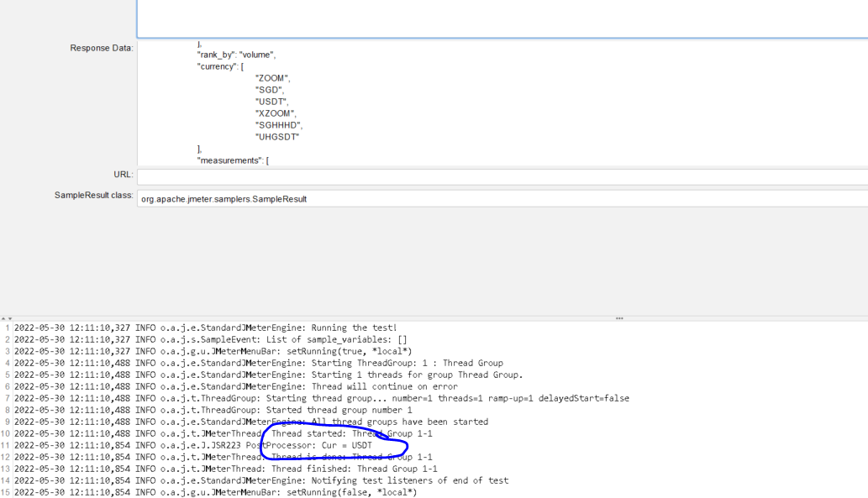
Task: Select the "UHGSDT" currency value
Action: [x=277, y=137]
